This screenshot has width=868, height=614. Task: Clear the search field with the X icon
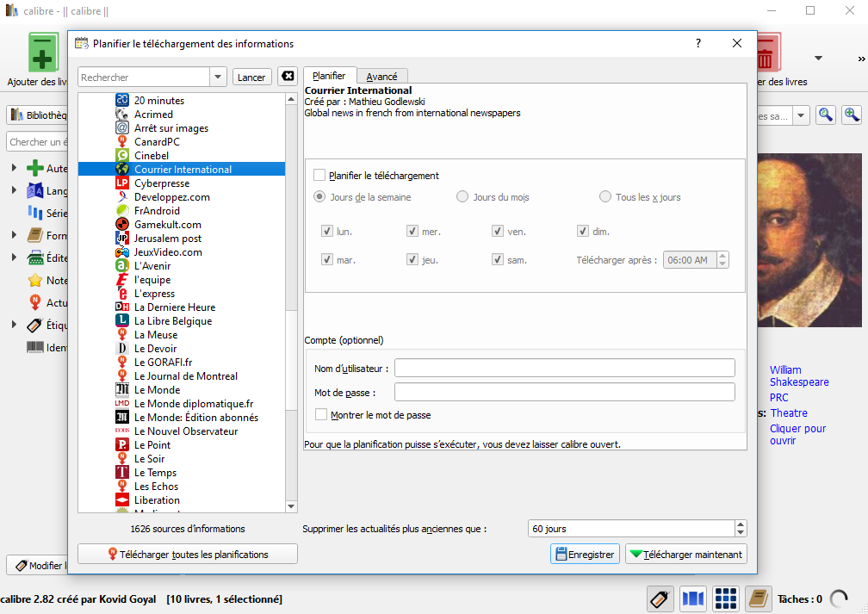(288, 76)
